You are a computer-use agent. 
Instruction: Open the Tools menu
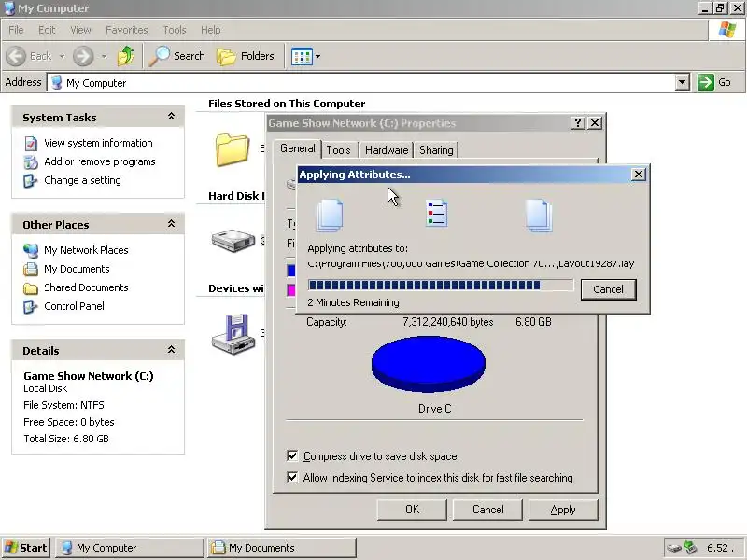[175, 30]
